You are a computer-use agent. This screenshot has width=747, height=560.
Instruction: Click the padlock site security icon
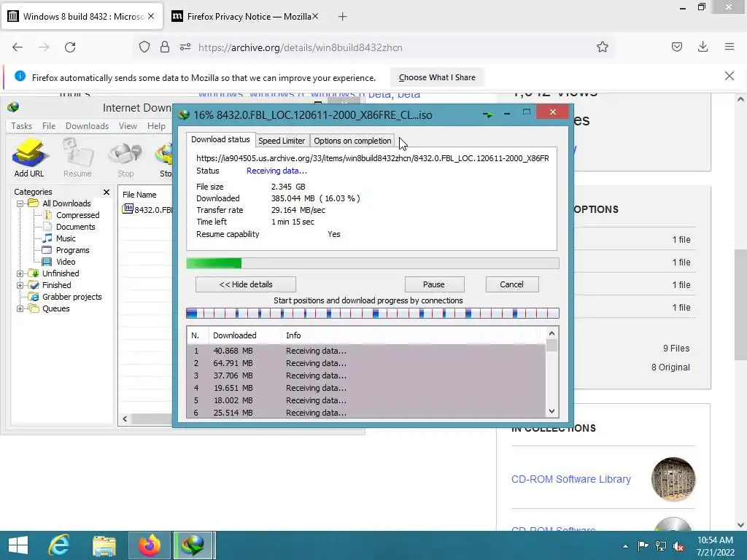(165, 47)
